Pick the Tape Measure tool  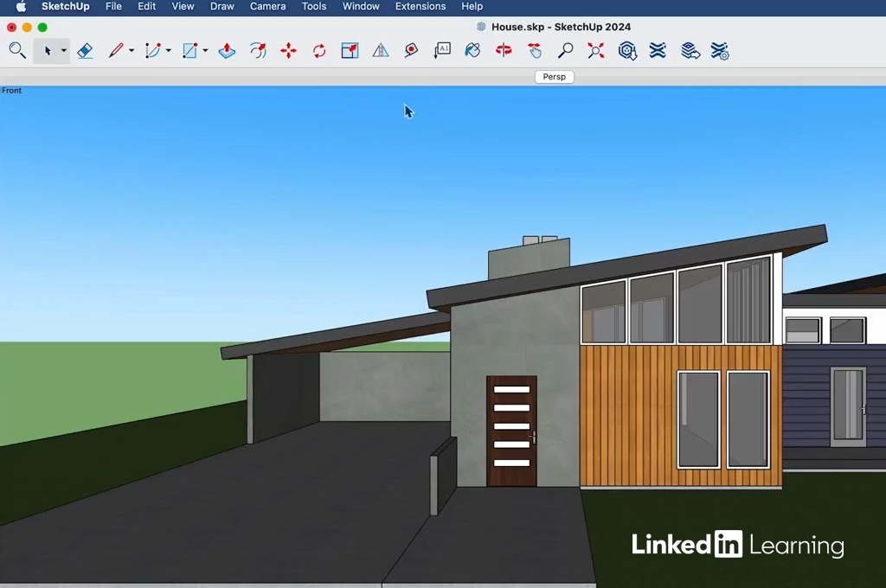click(411, 51)
